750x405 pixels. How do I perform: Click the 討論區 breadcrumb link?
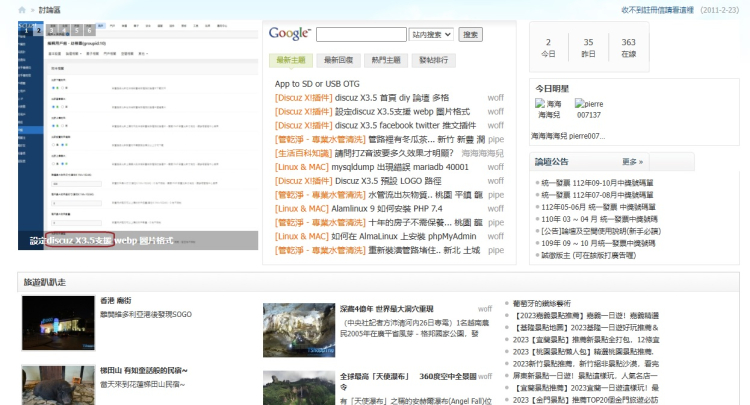pyautogui.click(x=50, y=8)
